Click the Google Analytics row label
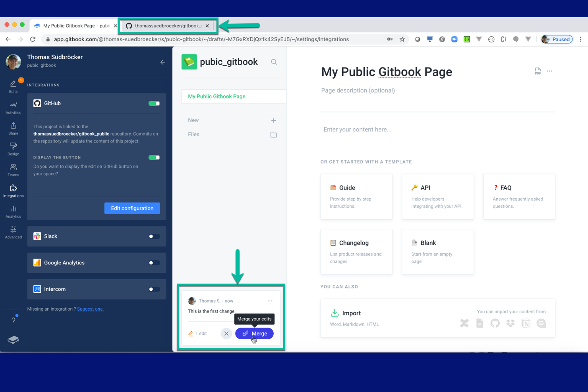 point(64,263)
